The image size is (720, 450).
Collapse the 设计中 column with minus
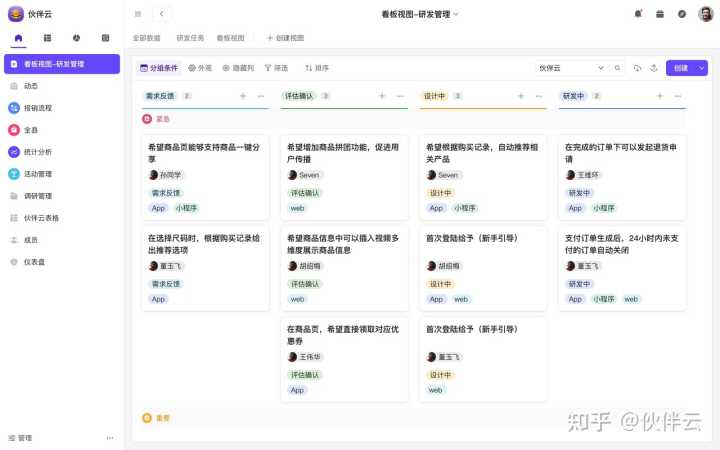(x=539, y=96)
